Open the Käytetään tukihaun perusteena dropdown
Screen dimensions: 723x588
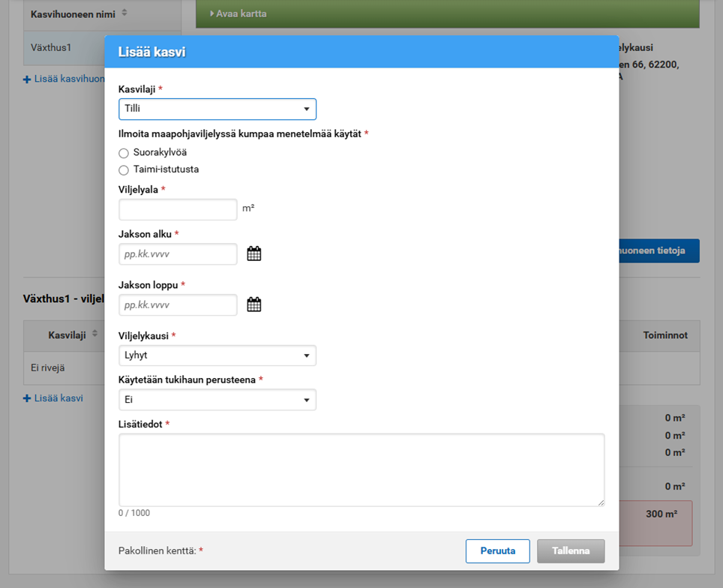click(217, 400)
